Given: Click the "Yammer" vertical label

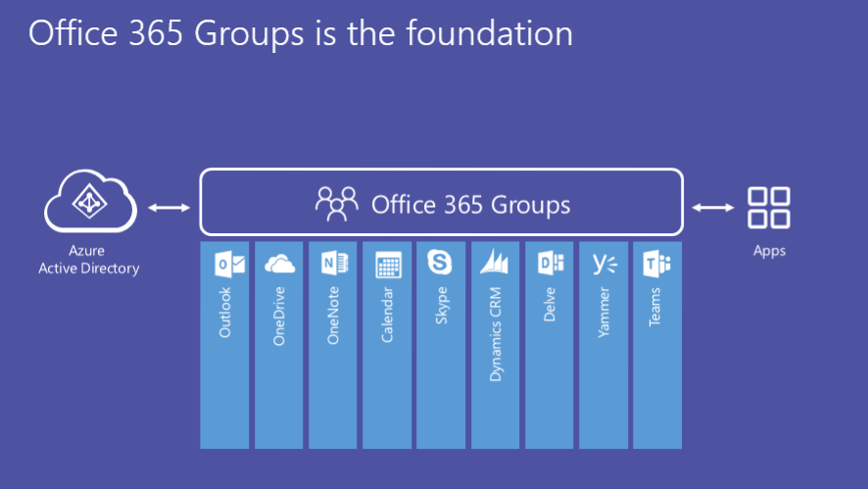Looking at the screenshot, I should click(603, 313).
